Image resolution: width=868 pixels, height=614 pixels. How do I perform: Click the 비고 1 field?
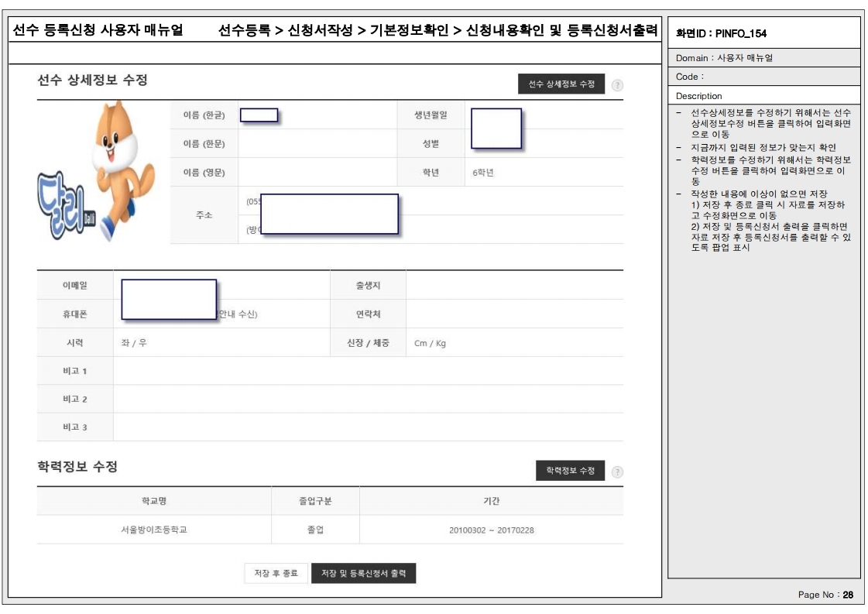click(368, 371)
